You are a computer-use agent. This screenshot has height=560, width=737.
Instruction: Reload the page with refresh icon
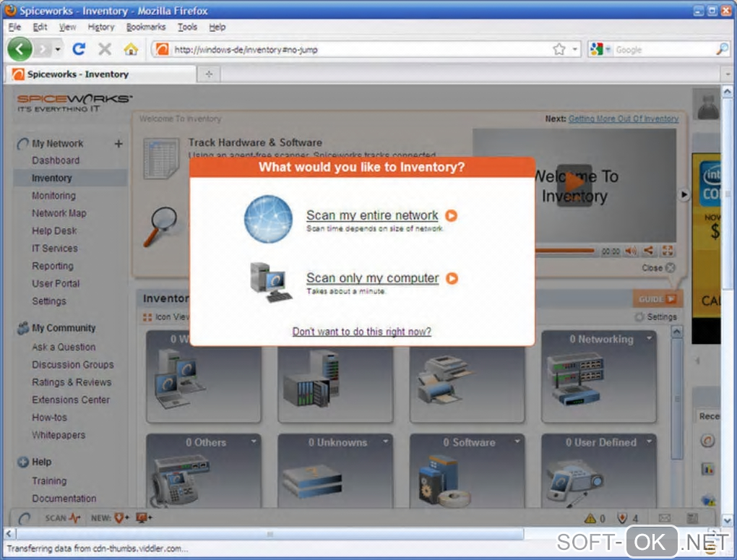point(79,49)
